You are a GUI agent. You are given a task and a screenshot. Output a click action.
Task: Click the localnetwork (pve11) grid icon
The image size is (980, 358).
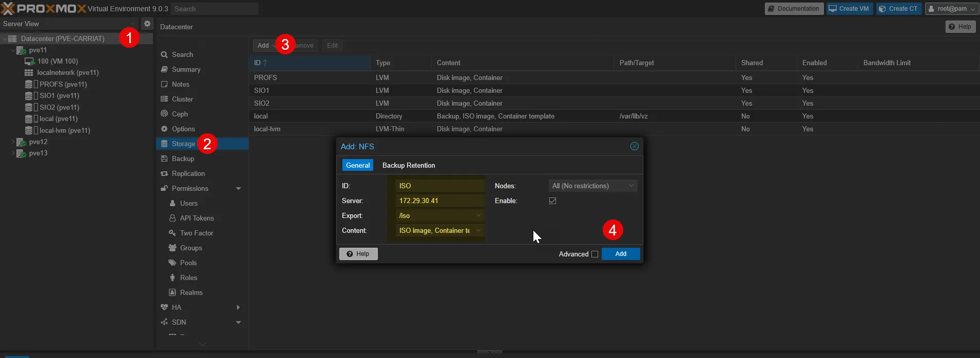[29, 73]
